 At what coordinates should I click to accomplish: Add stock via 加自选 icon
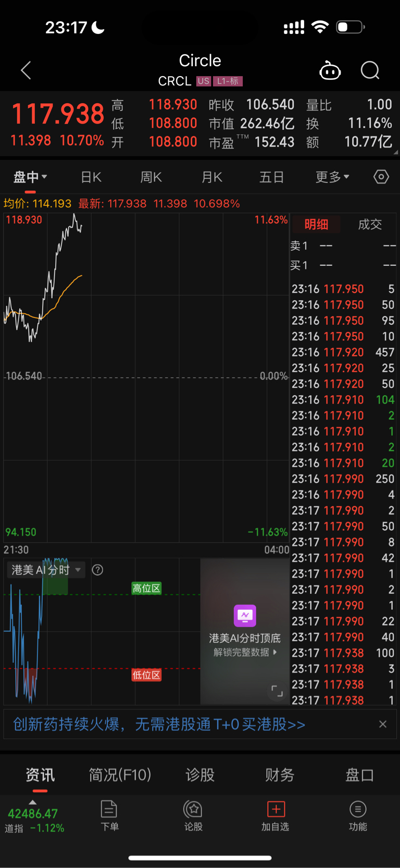275,816
